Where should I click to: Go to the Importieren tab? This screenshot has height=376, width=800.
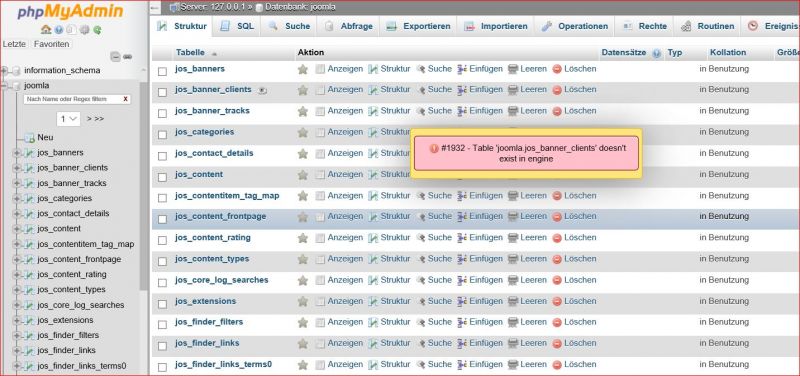click(496, 27)
